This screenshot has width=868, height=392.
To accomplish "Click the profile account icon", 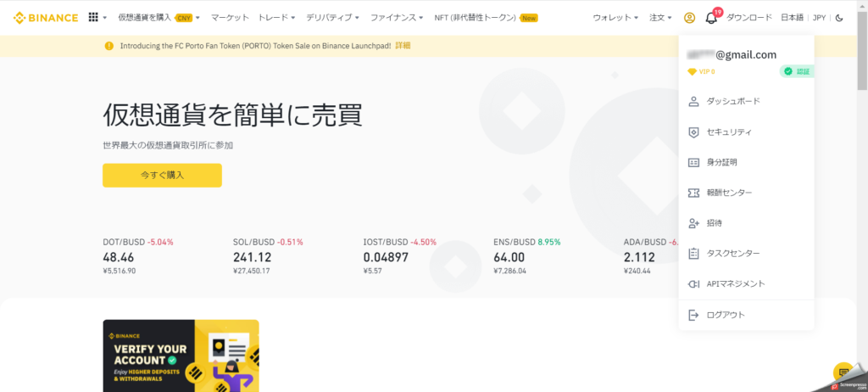I will point(689,18).
